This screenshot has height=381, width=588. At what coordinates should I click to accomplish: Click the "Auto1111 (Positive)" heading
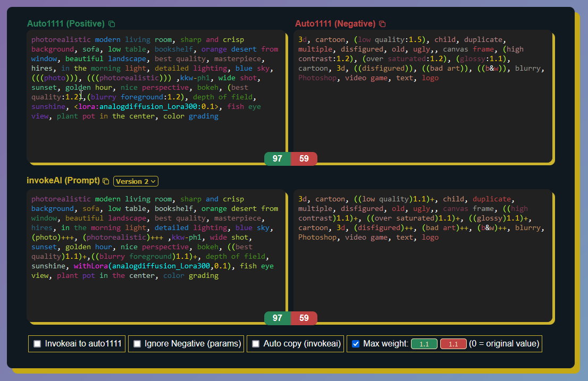[x=65, y=23]
